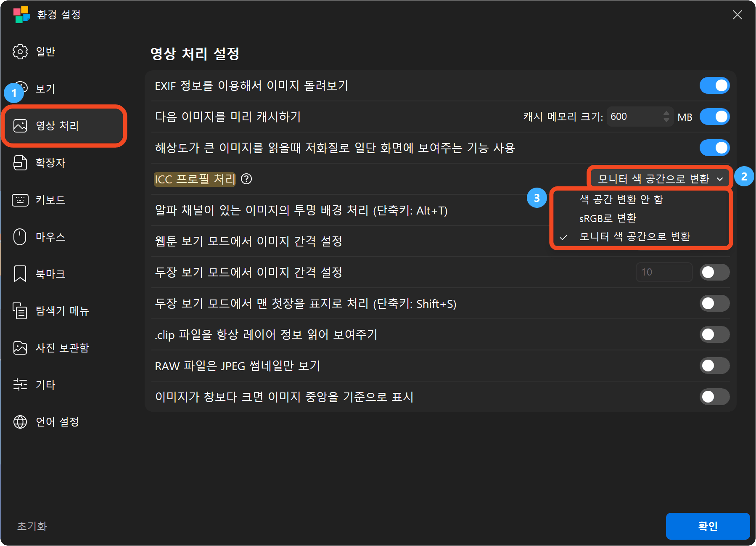Click the document icon beside 탐색기 메뉴
The image size is (756, 546).
click(20, 311)
